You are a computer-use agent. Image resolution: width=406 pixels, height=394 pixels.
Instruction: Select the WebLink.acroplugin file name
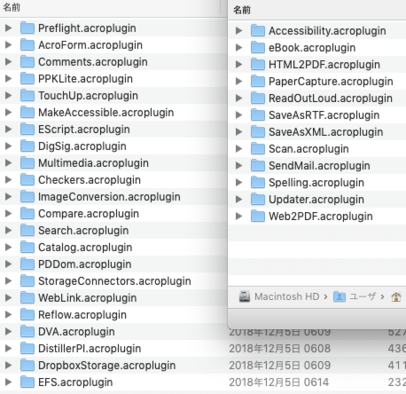click(87, 298)
